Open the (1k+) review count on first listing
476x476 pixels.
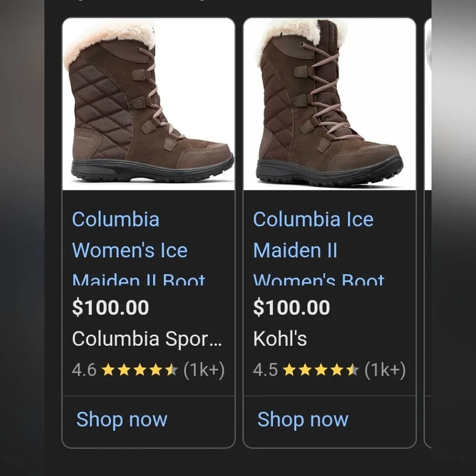tap(206, 370)
